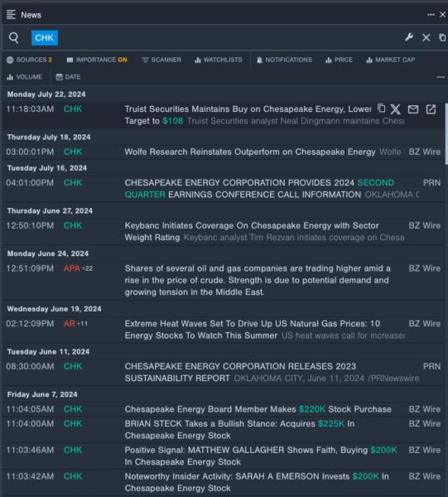This screenshot has width=448, height=497.
Task: Collapse the filter bar with the dash
Action: coord(441,77)
